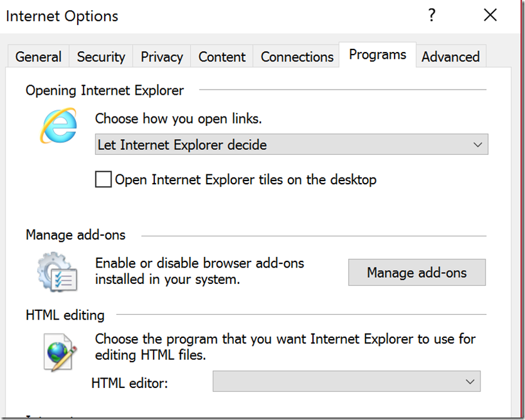Click the Internet Options window title

pyautogui.click(x=62, y=16)
